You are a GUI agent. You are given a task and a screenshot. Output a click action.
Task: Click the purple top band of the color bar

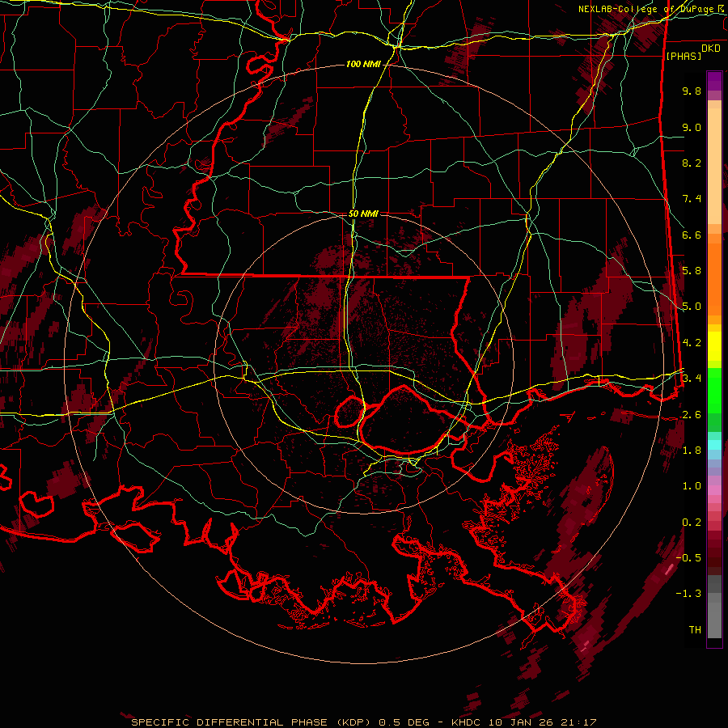[x=714, y=81]
